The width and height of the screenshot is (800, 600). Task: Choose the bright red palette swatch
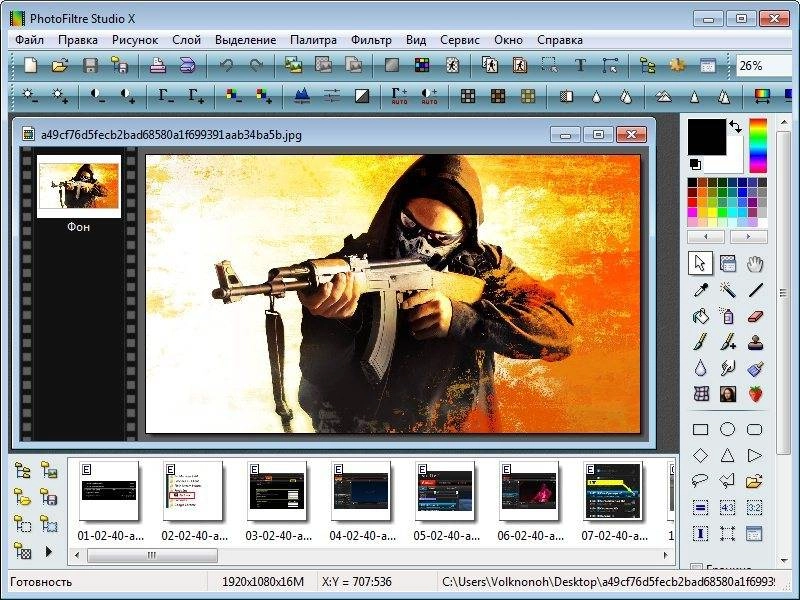[692, 202]
